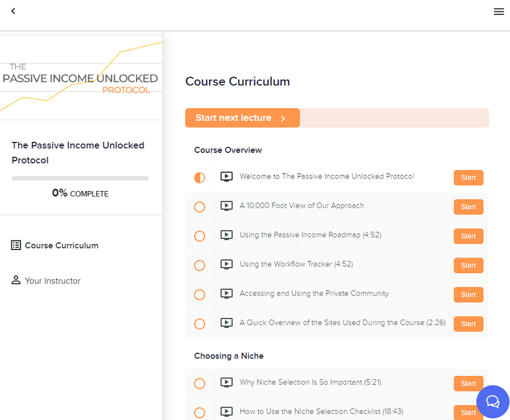
Task: Click the arrow on Start next lecture
Action: 283,118
